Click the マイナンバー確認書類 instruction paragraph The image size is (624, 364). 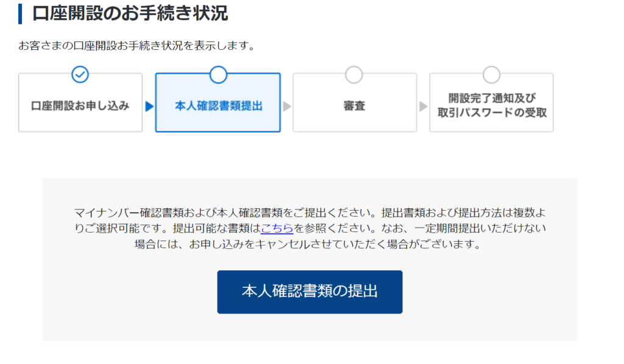pos(310,228)
